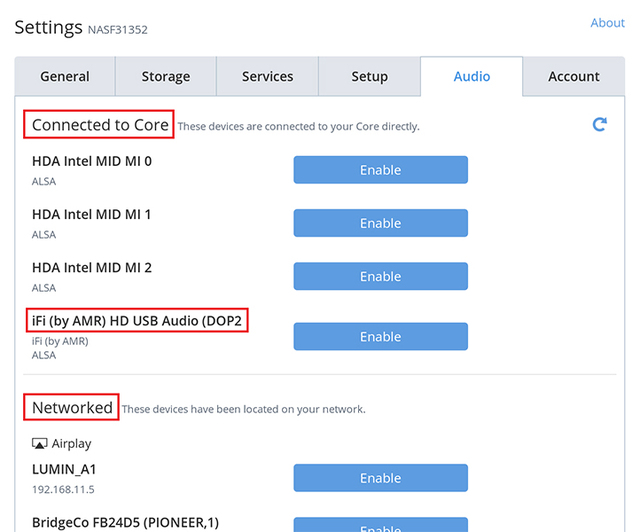Image resolution: width=640 pixels, height=532 pixels.
Task: Go to the Setup tab
Action: (370, 77)
